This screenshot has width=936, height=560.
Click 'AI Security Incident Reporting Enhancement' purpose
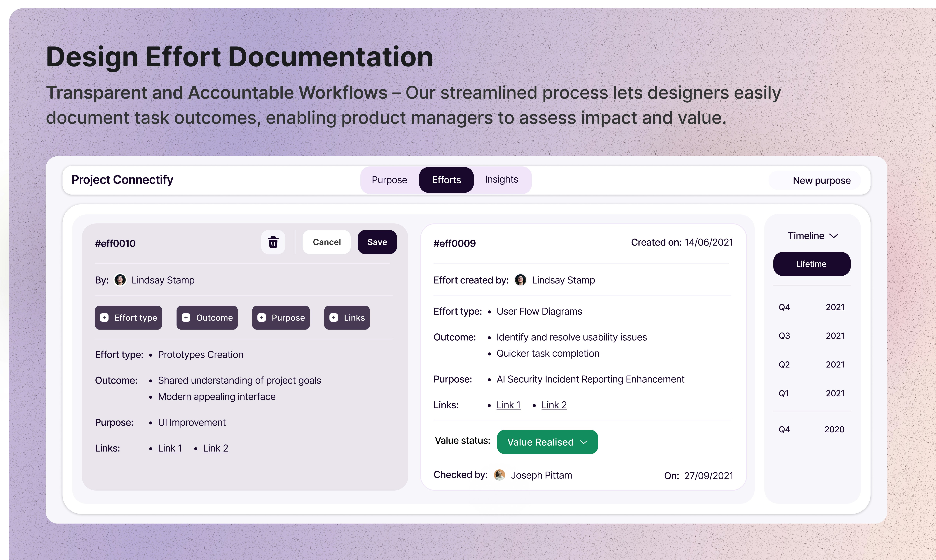pyautogui.click(x=590, y=379)
